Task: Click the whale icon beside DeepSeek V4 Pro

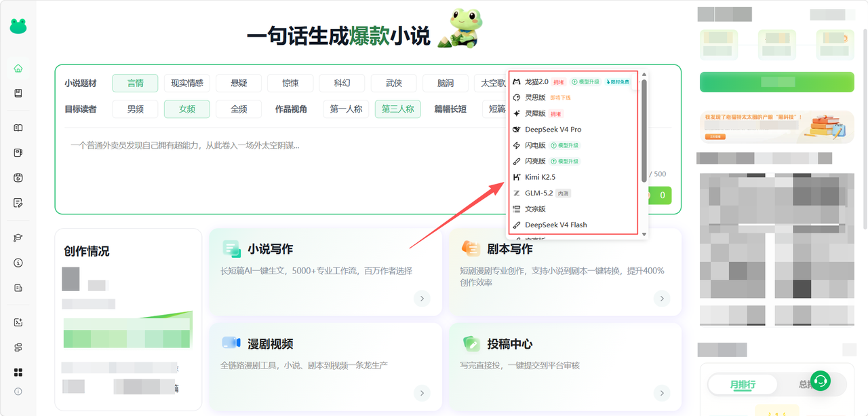Action: coord(517,129)
